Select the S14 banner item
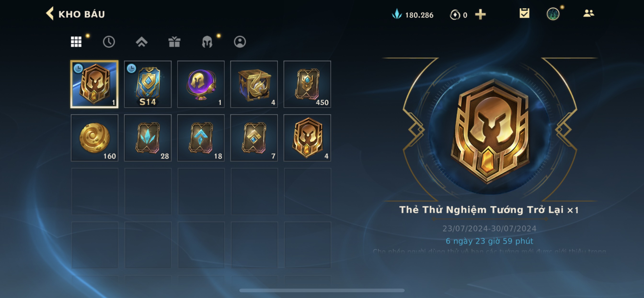The image size is (644, 298). [148, 84]
